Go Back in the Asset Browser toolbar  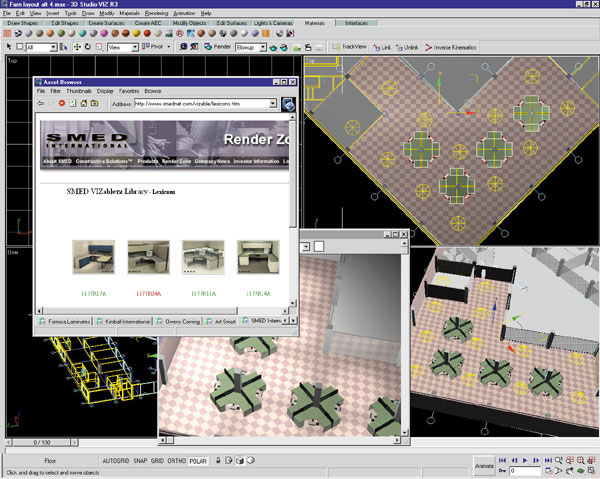pyautogui.click(x=41, y=103)
